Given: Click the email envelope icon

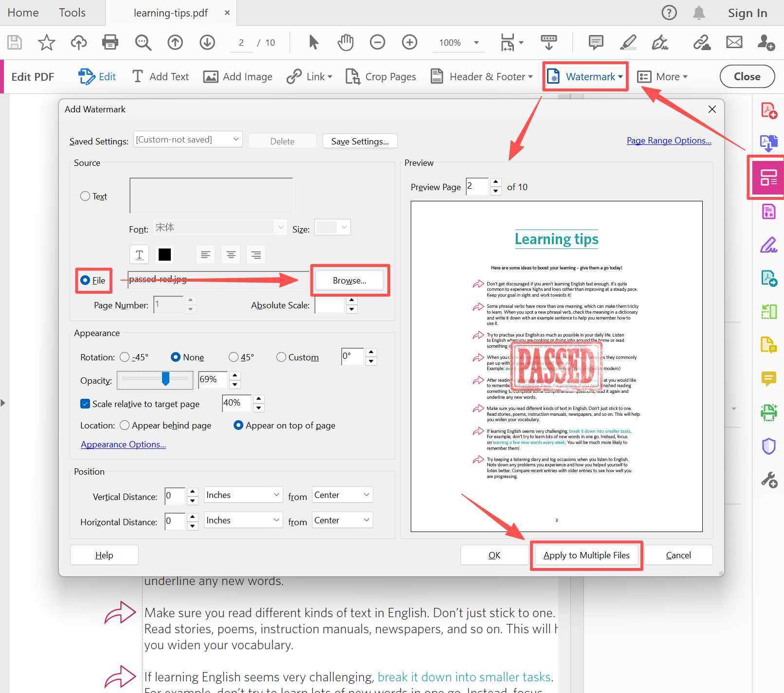Looking at the screenshot, I should pyautogui.click(x=734, y=42).
